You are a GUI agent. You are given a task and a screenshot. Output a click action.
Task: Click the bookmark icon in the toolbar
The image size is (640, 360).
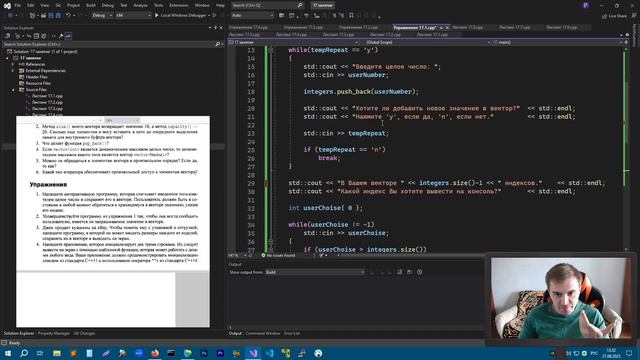[x=351, y=16]
